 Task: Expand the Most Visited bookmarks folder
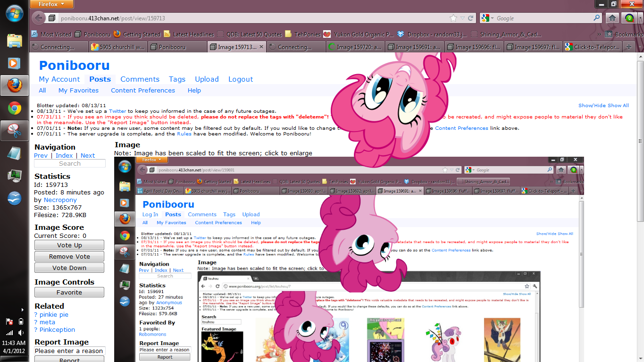pos(51,34)
